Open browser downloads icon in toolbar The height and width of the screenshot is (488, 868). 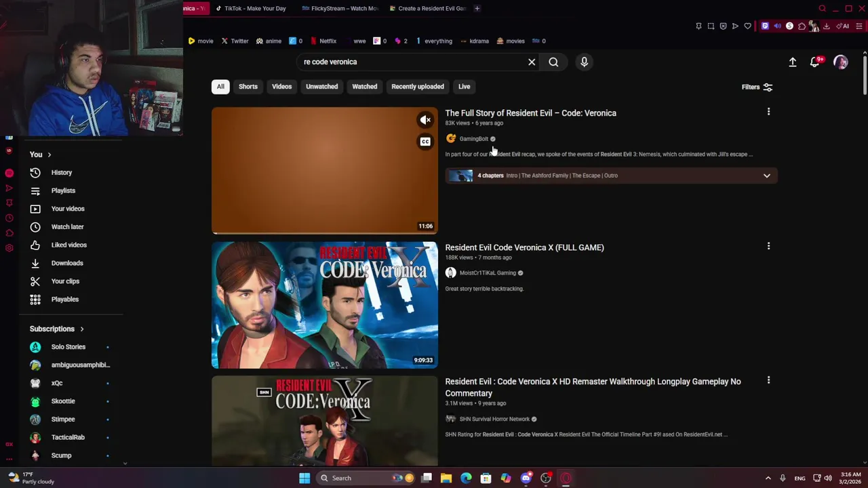tap(826, 26)
